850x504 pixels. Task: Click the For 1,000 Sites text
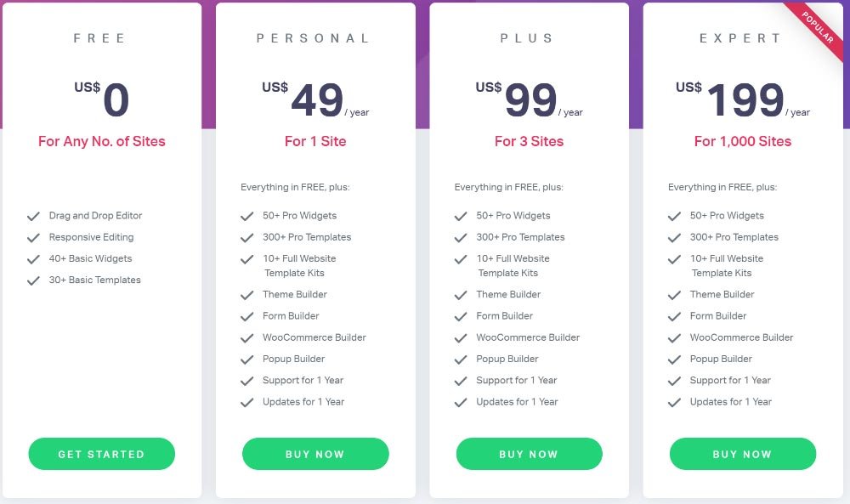click(x=743, y=141)
